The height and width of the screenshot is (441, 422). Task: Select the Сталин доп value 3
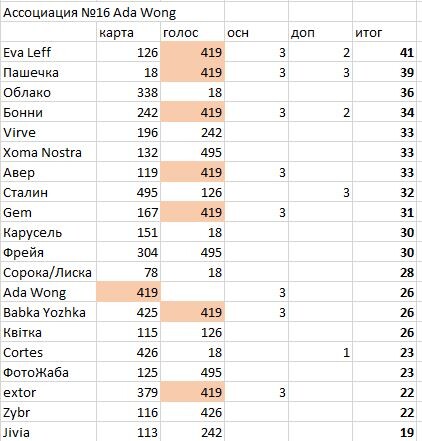pos(320,192)
